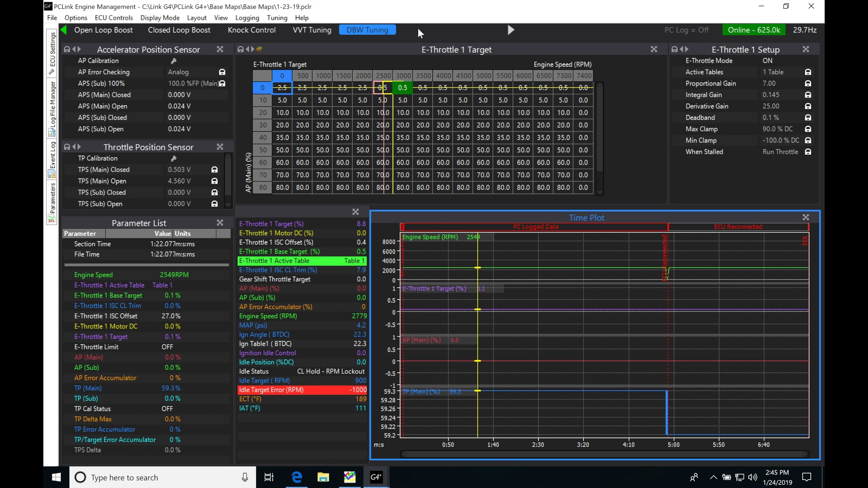Expand hidden icons in the system tray
Image resolution: width=868 pixels, height=488 pixels.
713,477
